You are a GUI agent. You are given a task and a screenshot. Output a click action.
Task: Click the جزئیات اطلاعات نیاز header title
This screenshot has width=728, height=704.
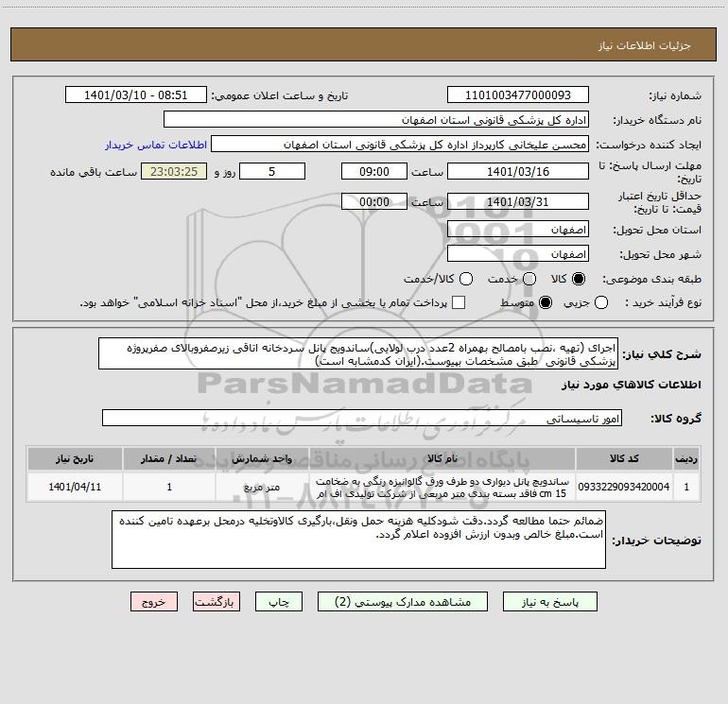coord(645,45)
